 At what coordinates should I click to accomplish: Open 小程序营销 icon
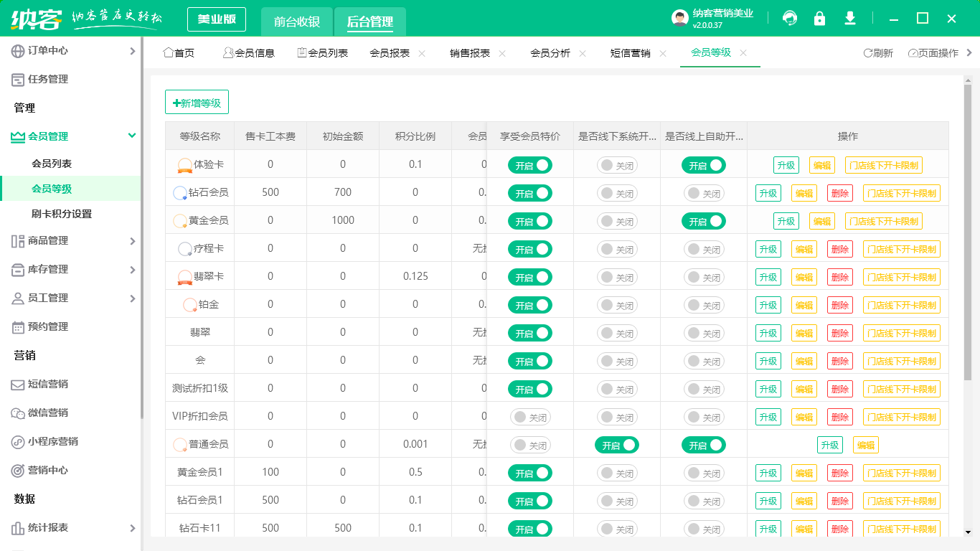click(18, 442)
